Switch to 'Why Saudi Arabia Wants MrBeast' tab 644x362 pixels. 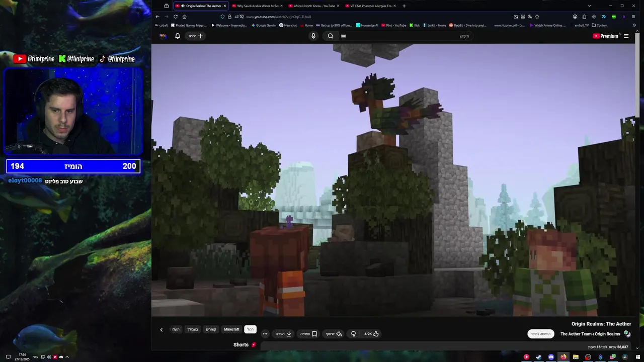click(x=258, y=6)
